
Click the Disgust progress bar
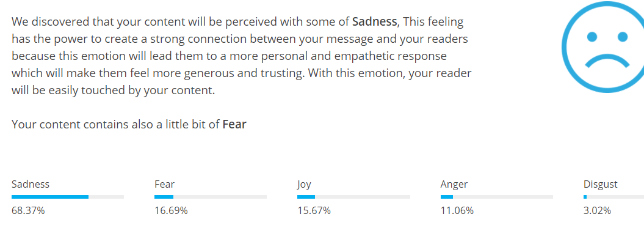click(613, 197)
